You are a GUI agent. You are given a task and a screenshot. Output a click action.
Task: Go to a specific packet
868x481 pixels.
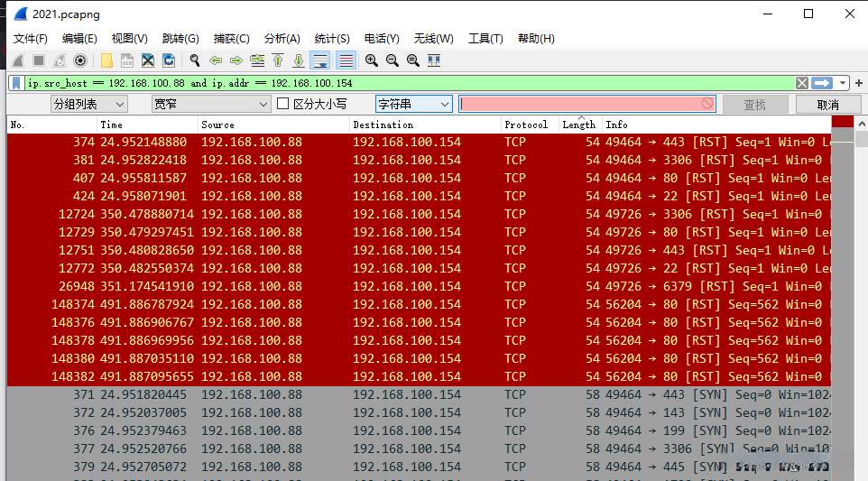tap(257, 60)
